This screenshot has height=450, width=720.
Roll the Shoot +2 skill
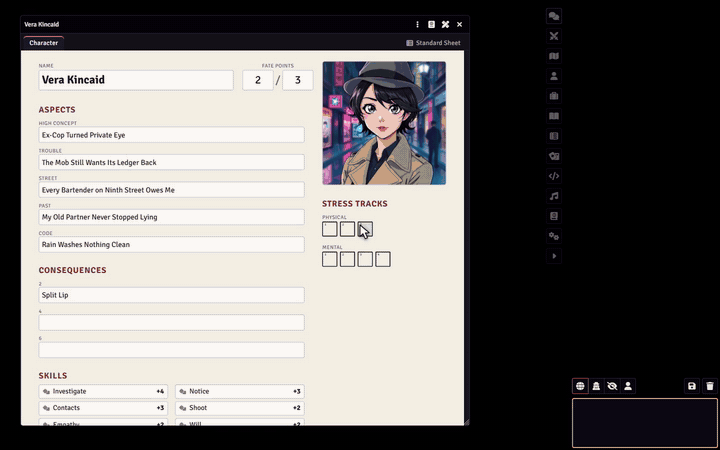240,408
